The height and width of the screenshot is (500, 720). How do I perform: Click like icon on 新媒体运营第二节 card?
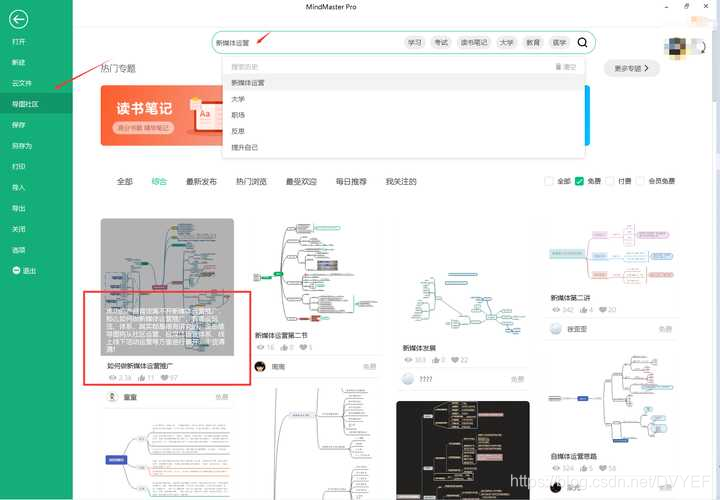[x=284, y=348]
